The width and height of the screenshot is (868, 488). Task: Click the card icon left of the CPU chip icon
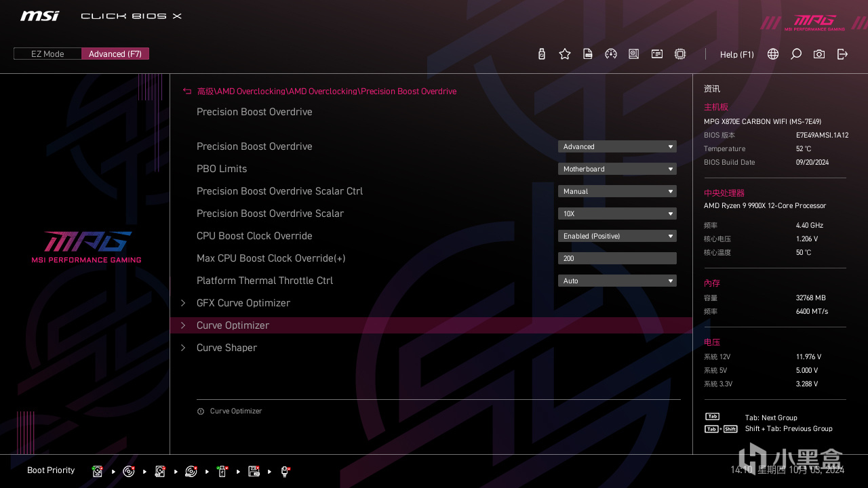point(657,54)
